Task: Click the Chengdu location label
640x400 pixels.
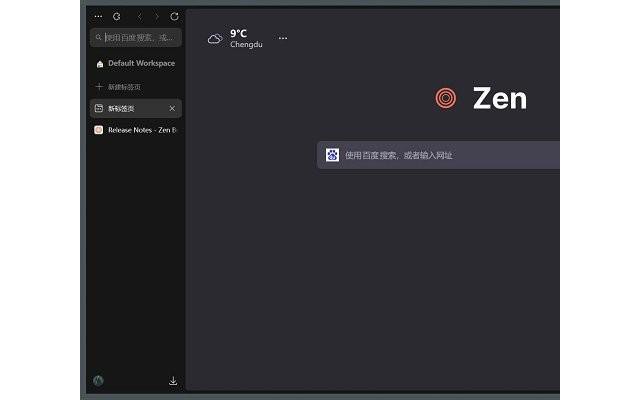Action: (246, 44)
